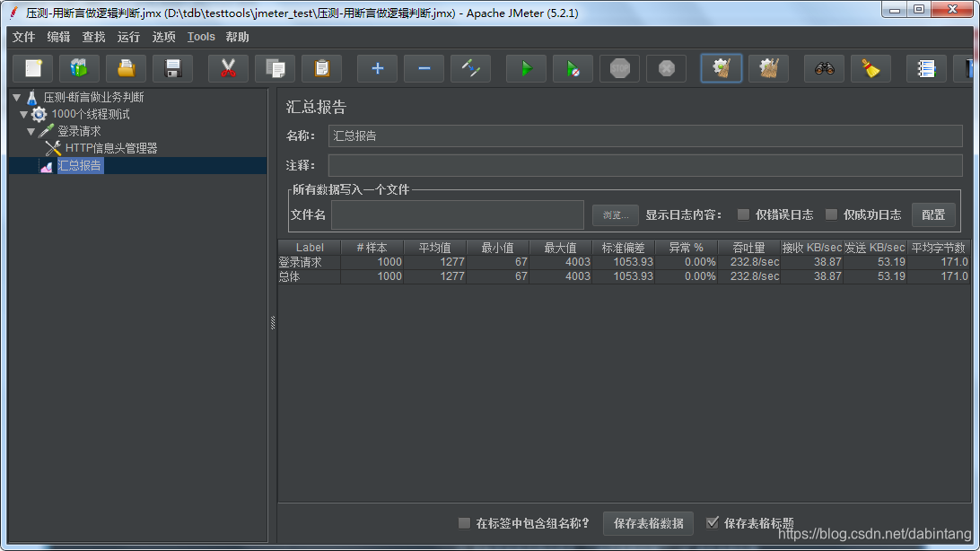Screen dimensions: 980x551
Task: Click in the 名称 input field
Action: (x=645, y=136)
